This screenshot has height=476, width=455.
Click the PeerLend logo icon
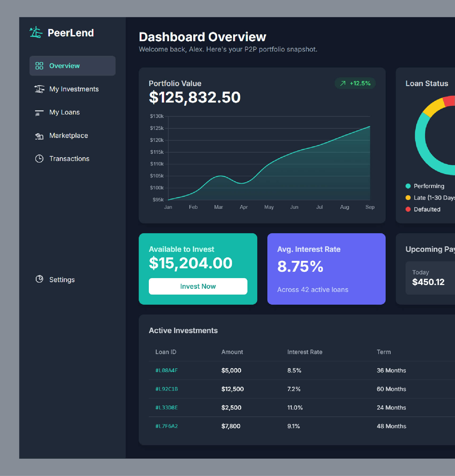[36, 33]
